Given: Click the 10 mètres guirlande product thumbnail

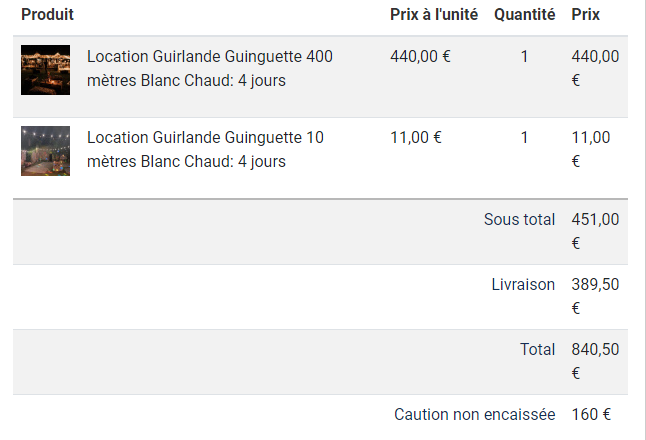Looking at the screenshot, I should click(x=45, y=151).
